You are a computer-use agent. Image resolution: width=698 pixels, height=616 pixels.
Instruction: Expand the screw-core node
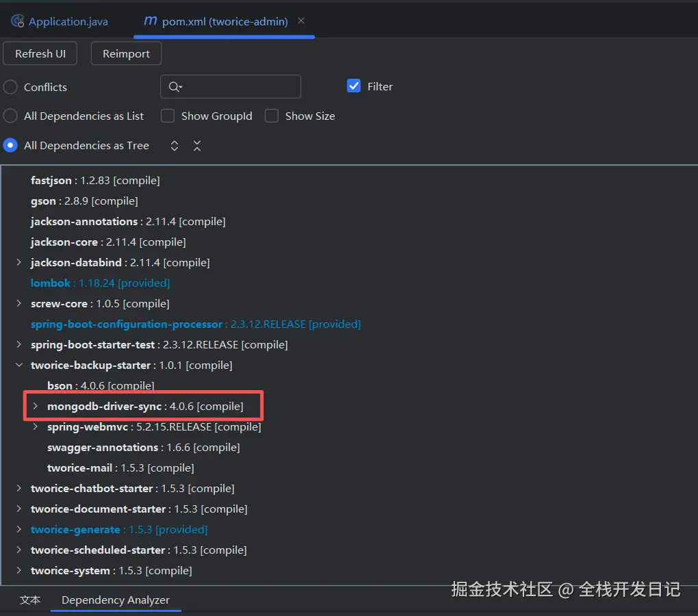[x=18, y=303]
